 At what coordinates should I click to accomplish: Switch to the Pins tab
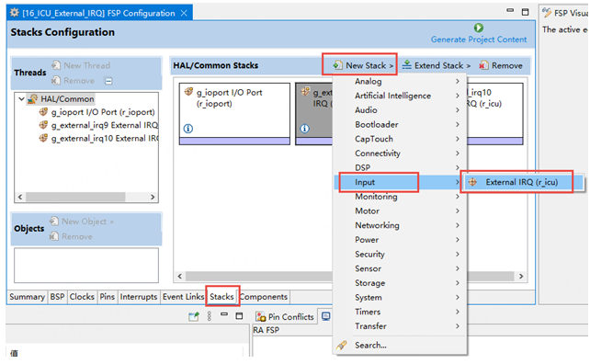coord(108,297)
